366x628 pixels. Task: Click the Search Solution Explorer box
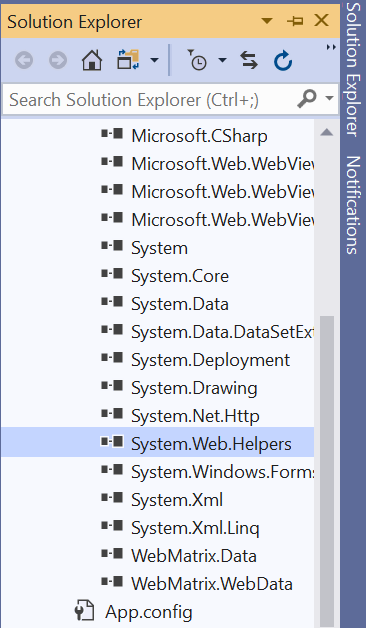tap(170, 99)
